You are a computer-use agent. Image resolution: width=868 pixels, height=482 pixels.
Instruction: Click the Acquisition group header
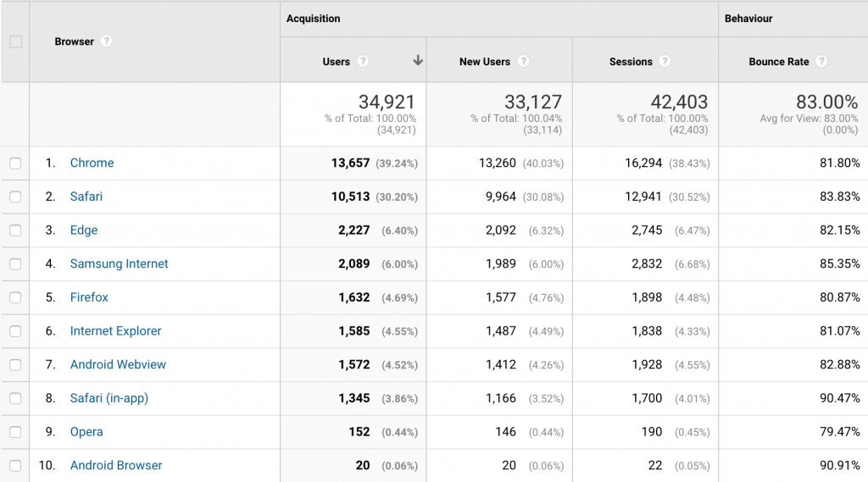(x=314, y=19)
